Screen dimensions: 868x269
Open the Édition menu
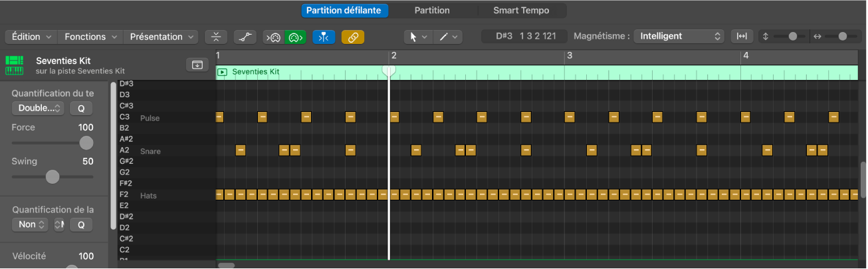(31, 37)
